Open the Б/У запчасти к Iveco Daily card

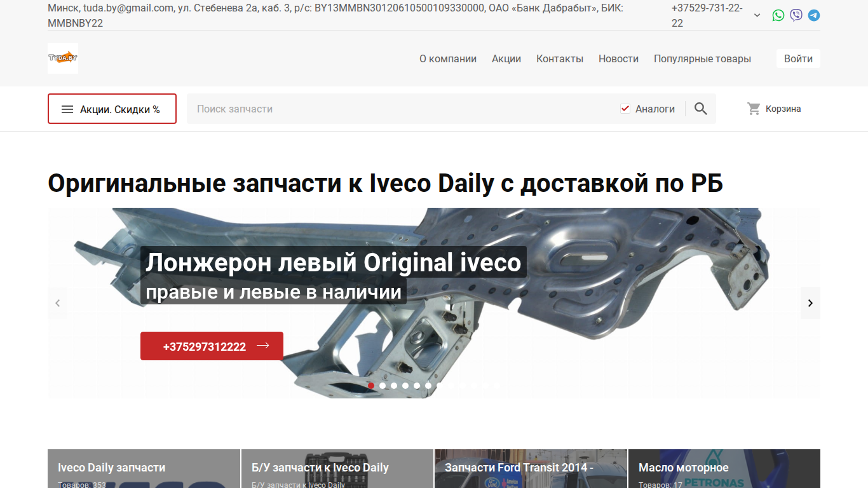pyautogui.click(x=337, y=469)
